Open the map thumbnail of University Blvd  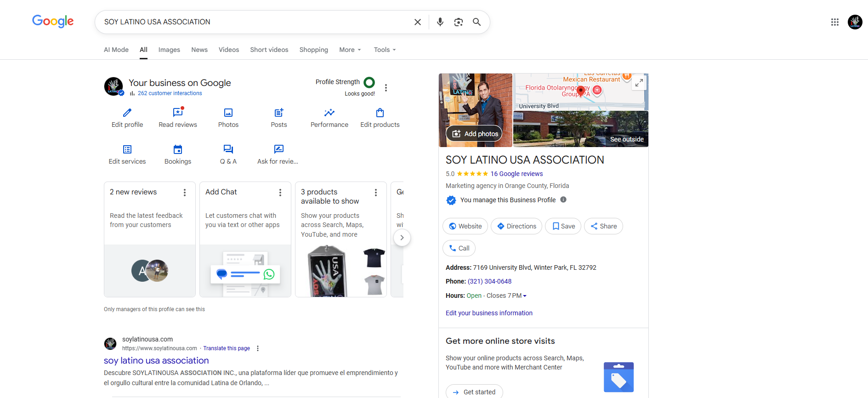(x=581, y=91)
